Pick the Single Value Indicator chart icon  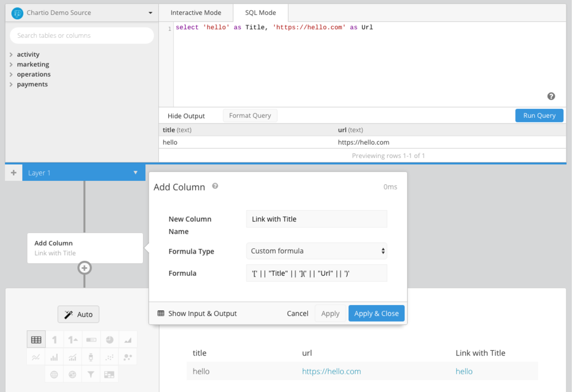click(x=73, y=340)
